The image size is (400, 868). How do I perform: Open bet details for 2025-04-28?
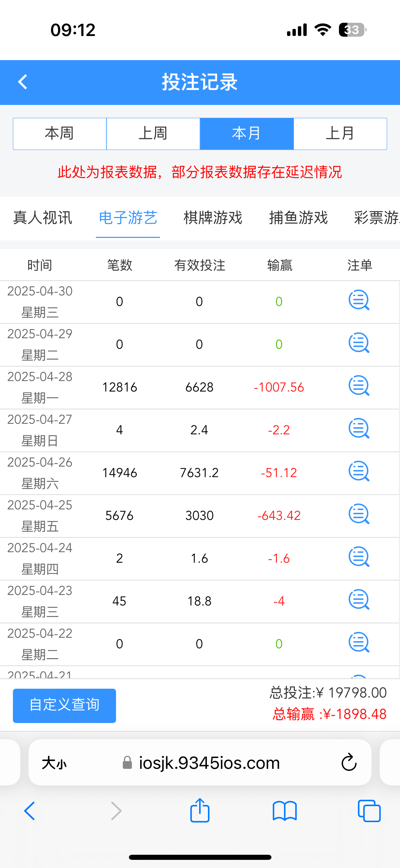[359, 386]
